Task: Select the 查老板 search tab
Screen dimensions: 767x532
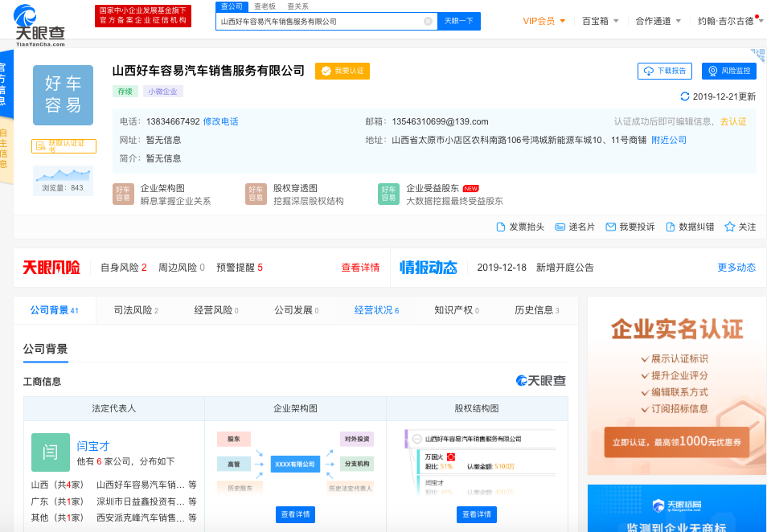Action: click(265, 6)
